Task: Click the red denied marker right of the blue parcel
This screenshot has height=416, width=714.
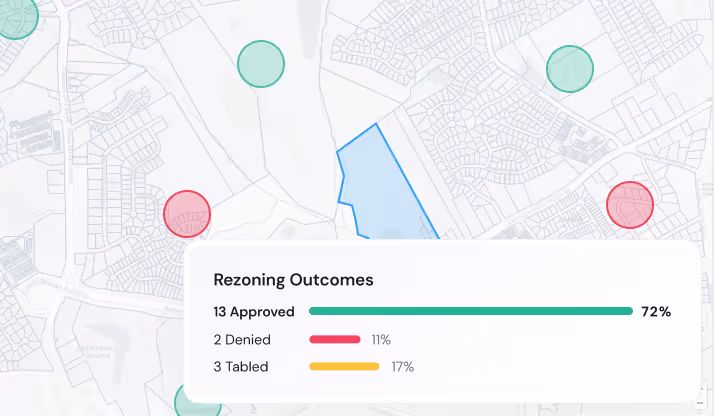Action: pos(630,205)
